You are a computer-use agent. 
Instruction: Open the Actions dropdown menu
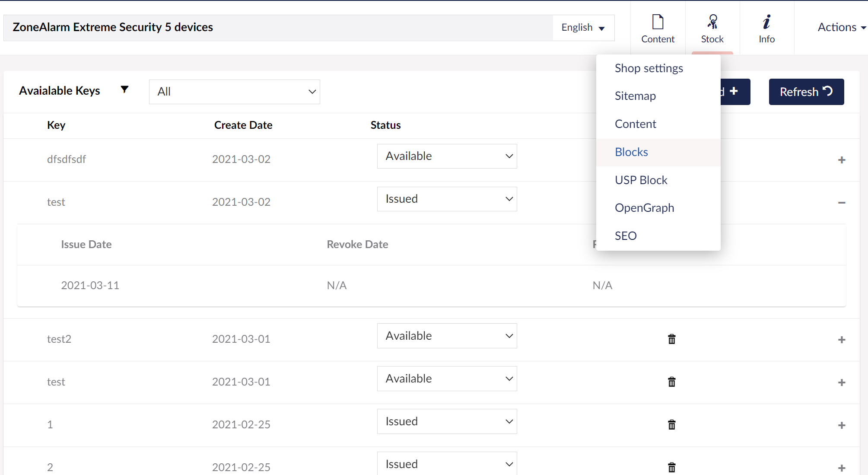[842, 27]
